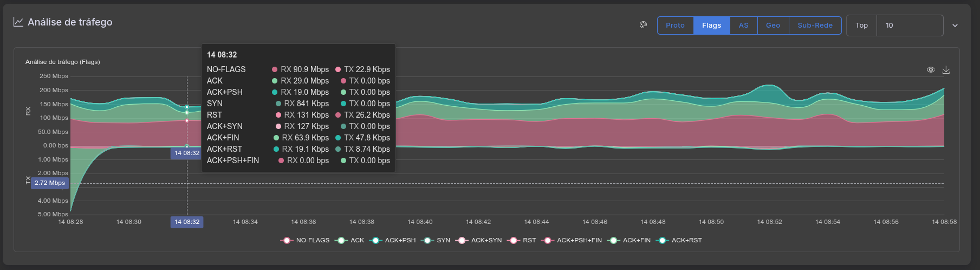The image size is (980, 270).
Task: Switch to the Proto tab
Action: (675, 25)
